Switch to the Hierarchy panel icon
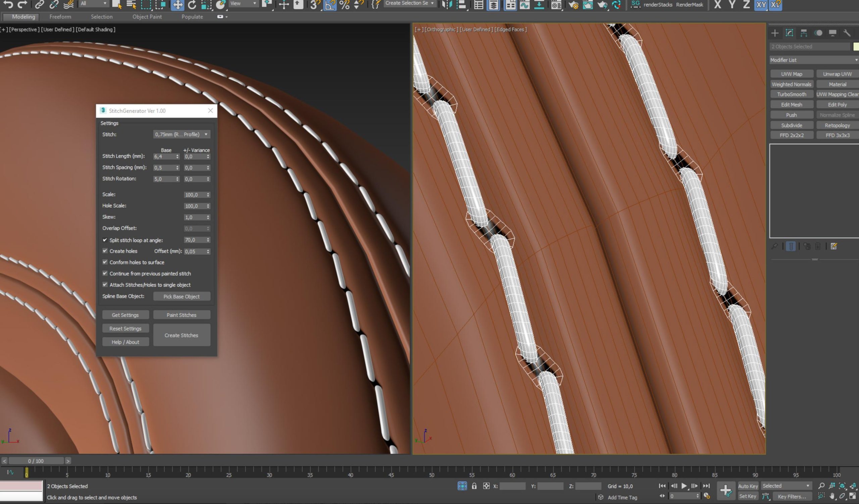This screenshot has width=859, height=504. pyautogui.click(x=804, y=33)
